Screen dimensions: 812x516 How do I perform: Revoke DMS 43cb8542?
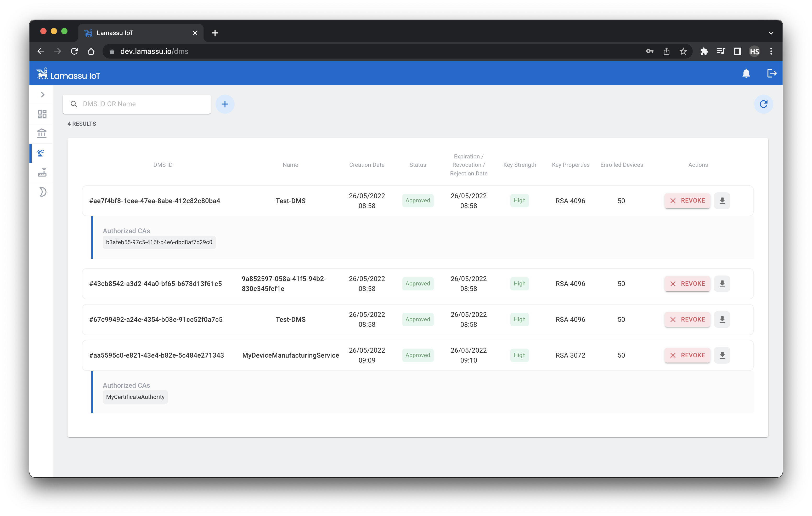(x=687, y=283)
